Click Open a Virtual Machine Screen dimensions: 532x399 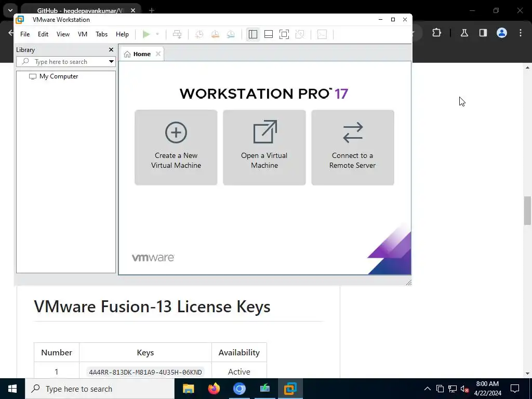(264, 148)
